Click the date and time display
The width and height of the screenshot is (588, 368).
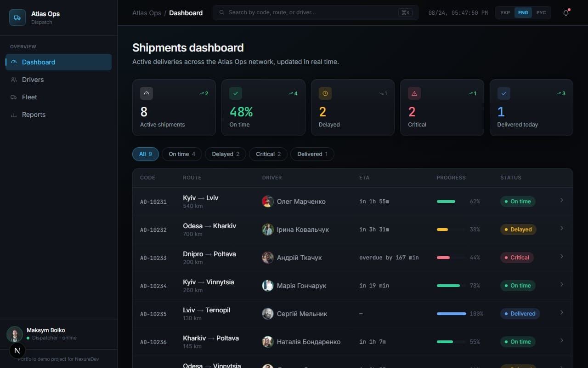pos(458,13)
